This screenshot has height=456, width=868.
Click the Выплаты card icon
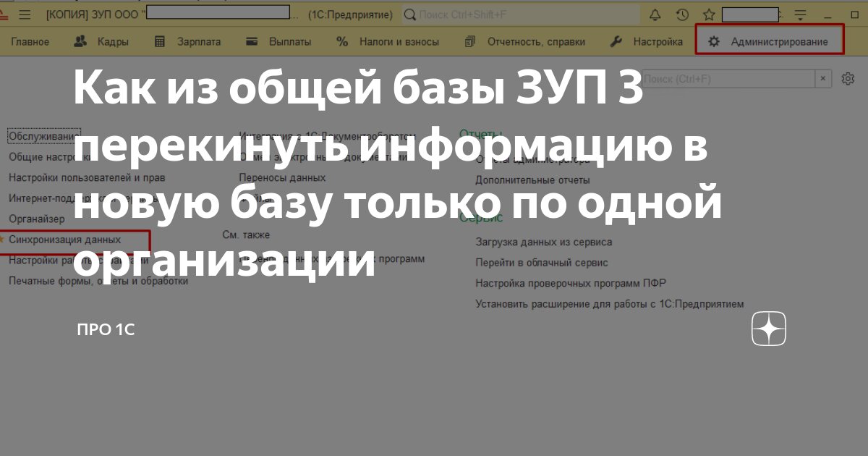[251, 41]
